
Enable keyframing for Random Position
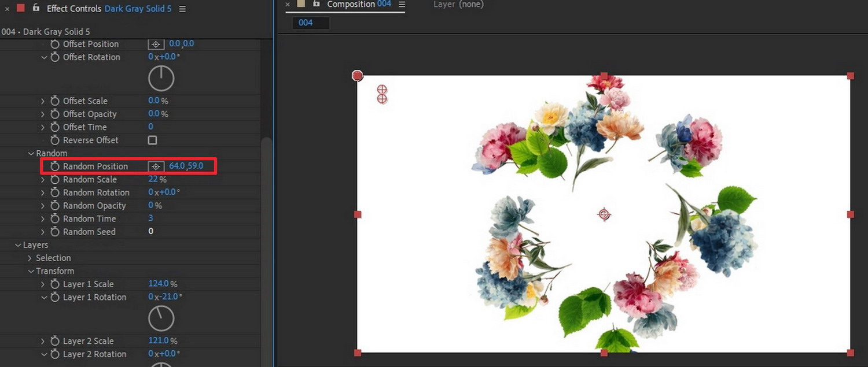(55, 166)
